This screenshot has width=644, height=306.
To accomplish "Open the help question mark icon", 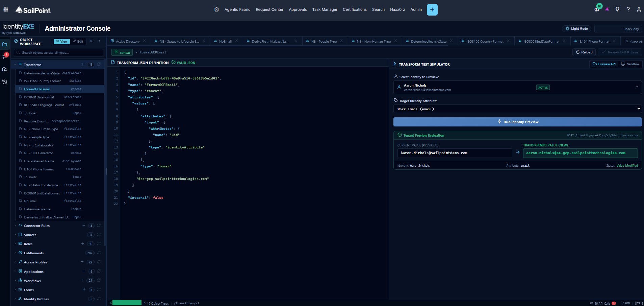I will tap(628, 9).
